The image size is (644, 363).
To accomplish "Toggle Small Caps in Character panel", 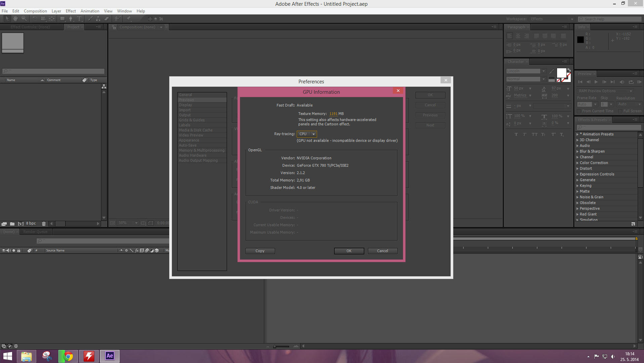I will (x=543, y=134).
